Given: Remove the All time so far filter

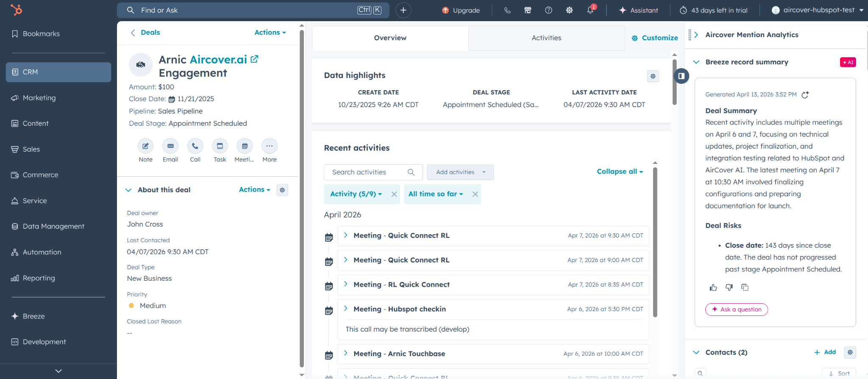Looking at the screenshot, I should pos(475,194).
